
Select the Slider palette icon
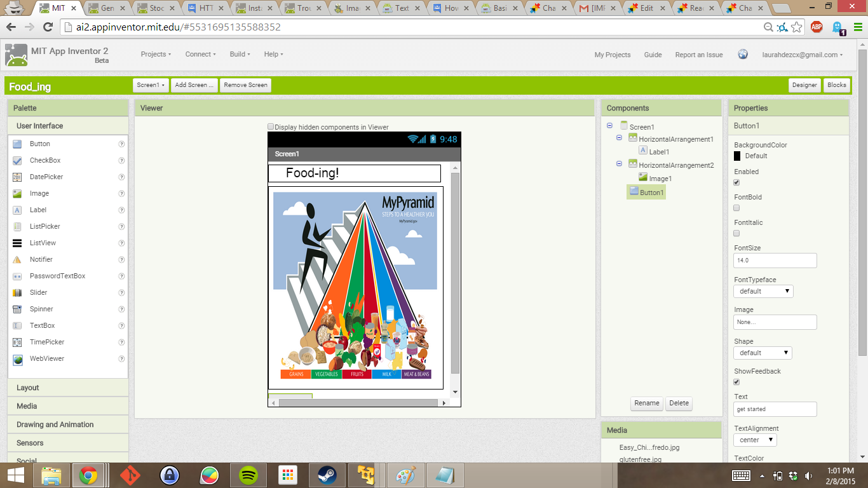[17, 293]
